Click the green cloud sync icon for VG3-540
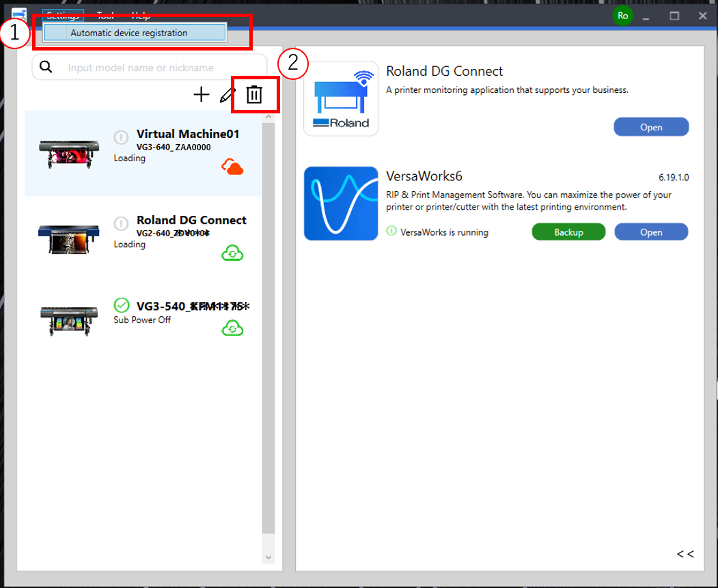Screen dimensions: 718x588 [x=233, y=328]
